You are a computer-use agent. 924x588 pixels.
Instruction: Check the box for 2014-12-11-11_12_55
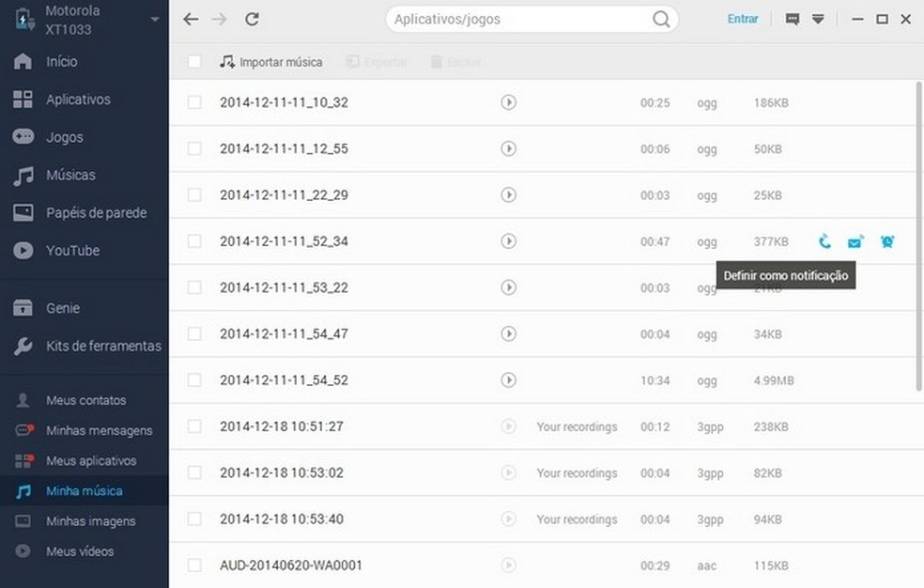tap(194, 148)
